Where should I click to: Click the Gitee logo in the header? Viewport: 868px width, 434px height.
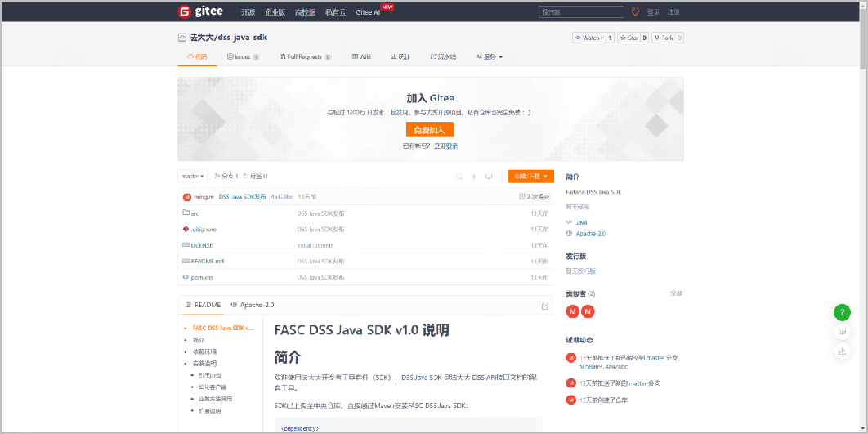point(201,11)
